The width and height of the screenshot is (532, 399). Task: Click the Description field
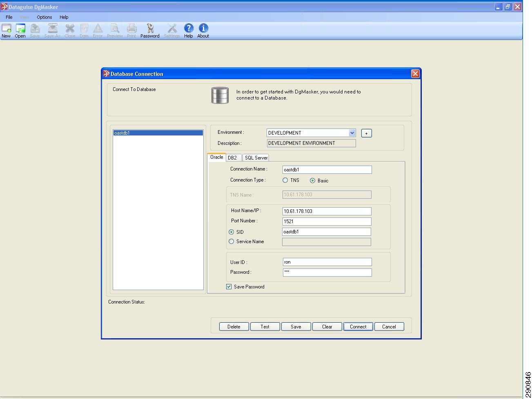click(312, 143)
